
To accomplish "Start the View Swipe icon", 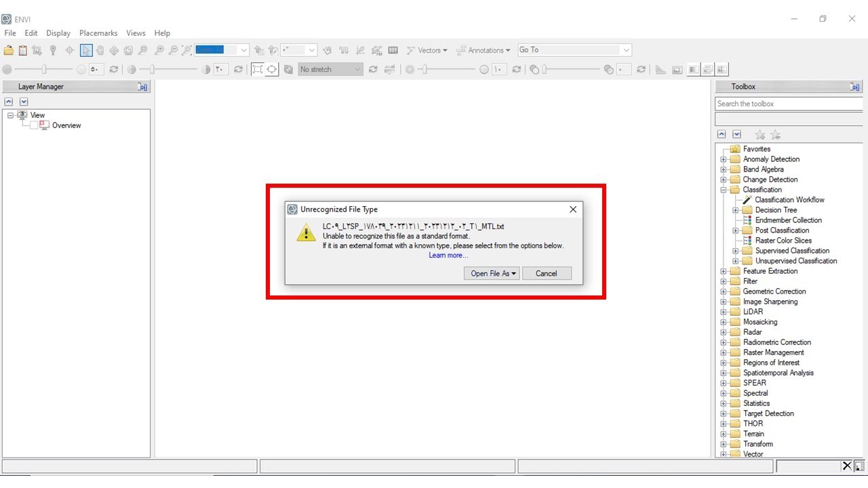I will click(722, 69).
